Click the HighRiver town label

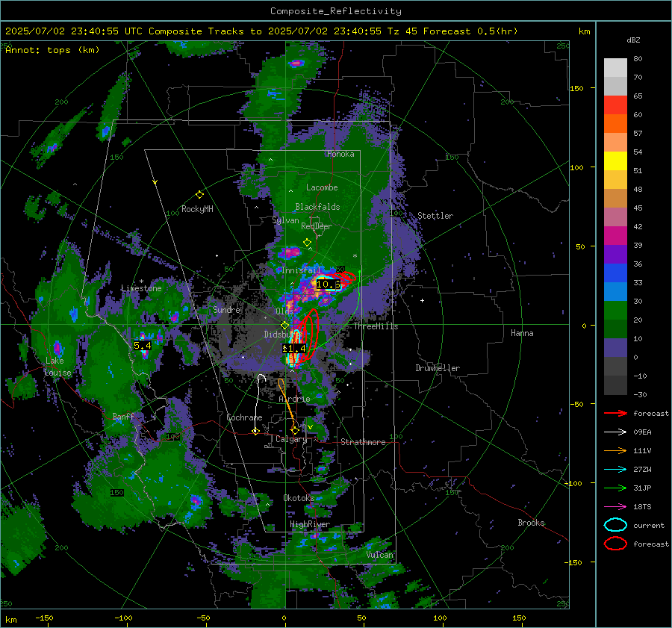(x=310, y=524)
